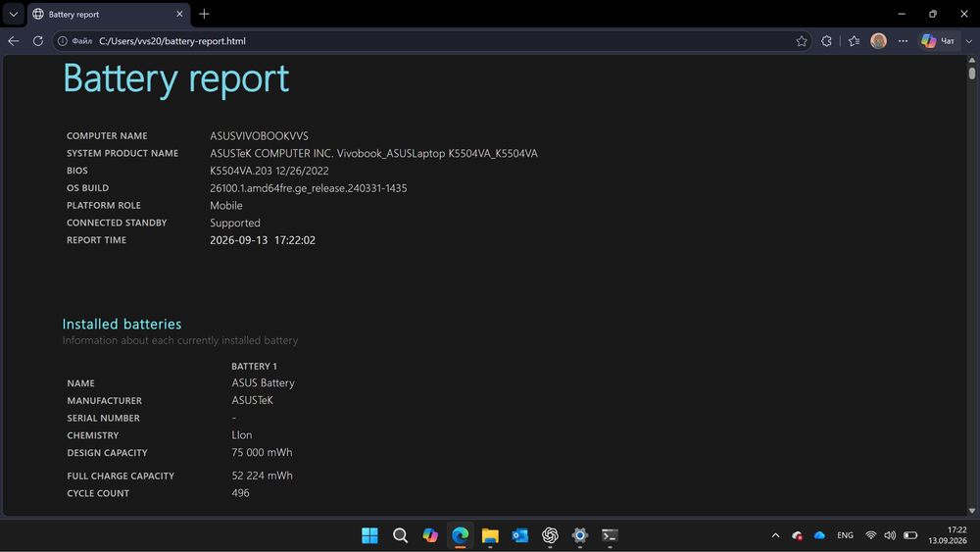This screenshot has width=980, height=552.
Task: View site info icon beside Файл
Action: [63, 41]
